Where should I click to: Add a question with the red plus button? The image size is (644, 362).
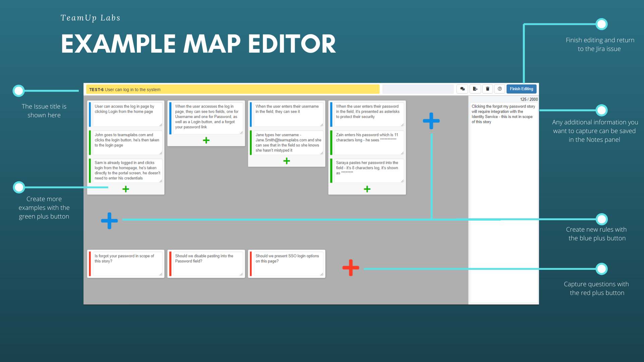coord(351,267)
